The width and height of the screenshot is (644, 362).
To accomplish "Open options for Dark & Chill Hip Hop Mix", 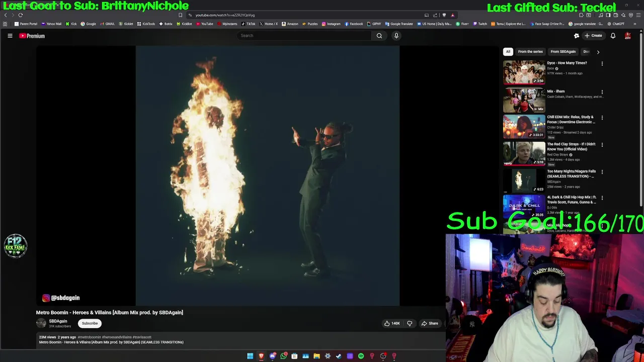I will [602, 198].
